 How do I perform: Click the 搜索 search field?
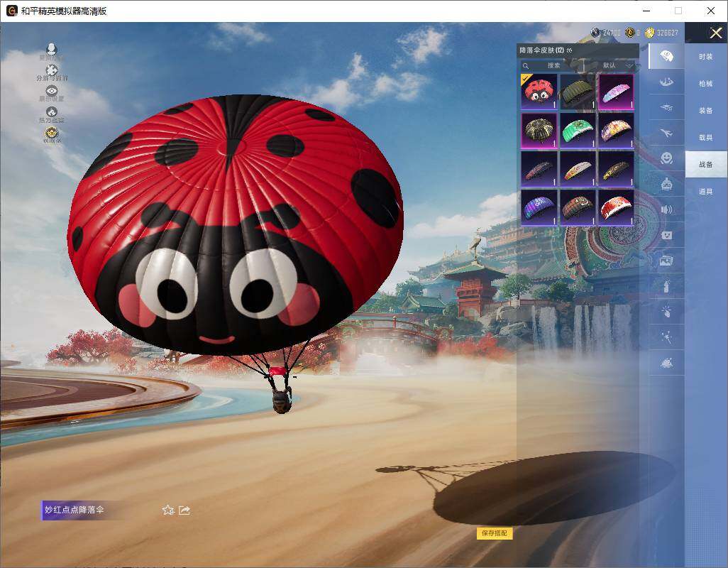point(553,65)
